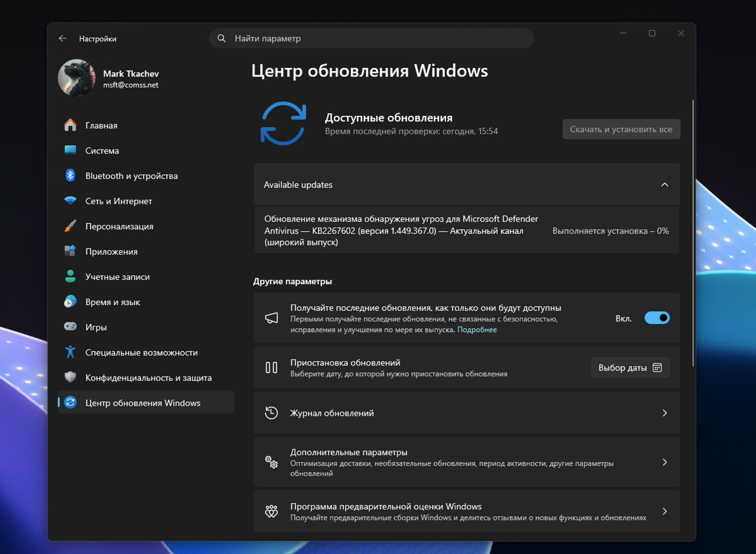Open Дополнительные параметры chevron
The width and height of the screenshot is (756, 554).
point(664,463)
